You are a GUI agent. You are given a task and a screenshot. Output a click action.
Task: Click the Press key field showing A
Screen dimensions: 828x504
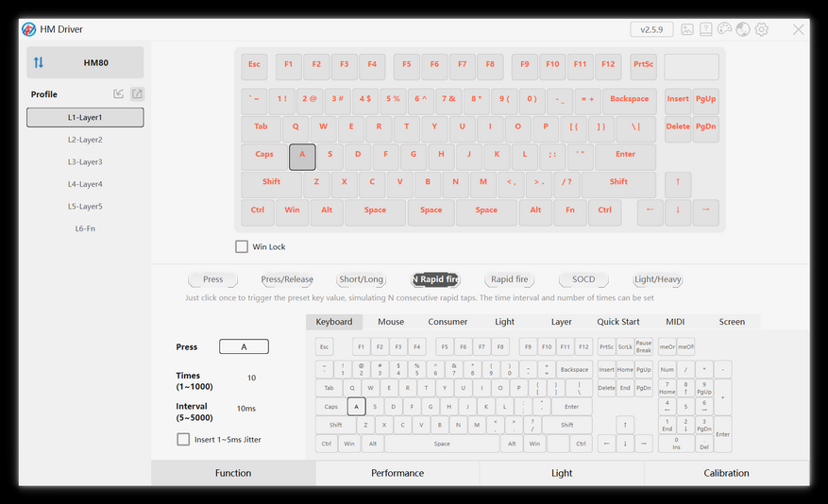coord(244,346)
